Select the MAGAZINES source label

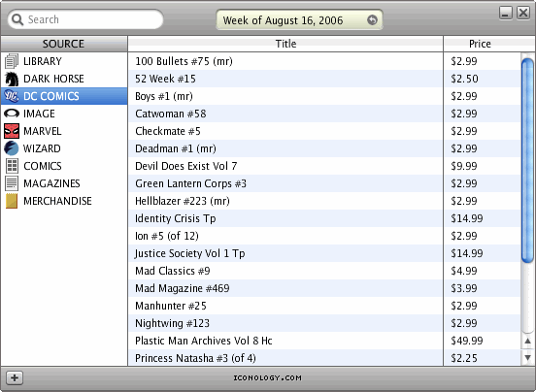pos(51,183)
